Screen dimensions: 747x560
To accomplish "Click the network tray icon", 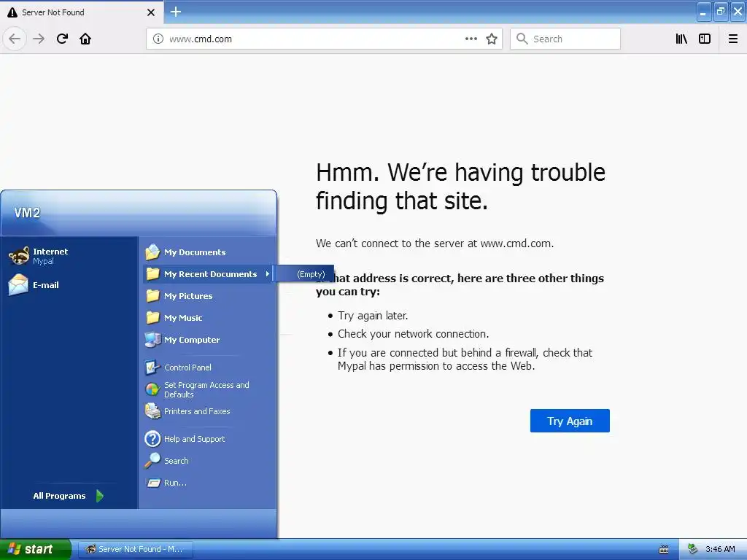I will tap(693, 549).
